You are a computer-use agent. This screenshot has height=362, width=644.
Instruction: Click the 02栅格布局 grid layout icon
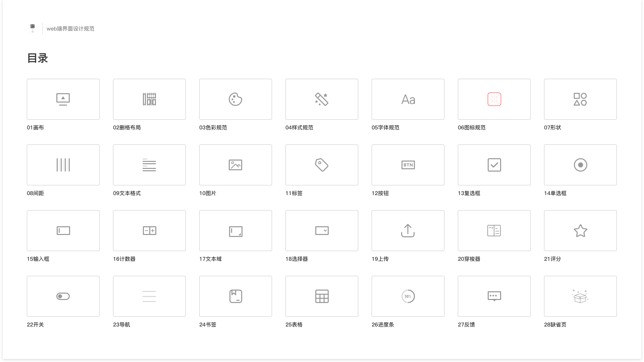pos(149,99)
